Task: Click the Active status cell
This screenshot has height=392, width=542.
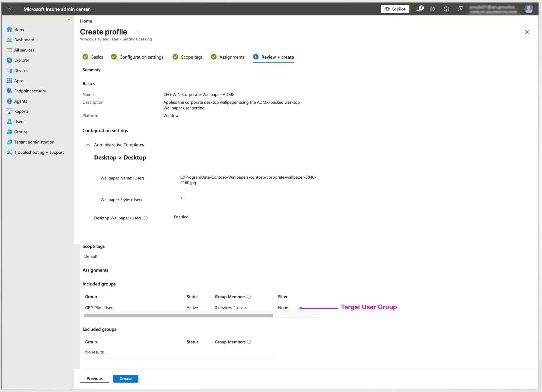Action: pyautogui.click(x=192, y=308)
